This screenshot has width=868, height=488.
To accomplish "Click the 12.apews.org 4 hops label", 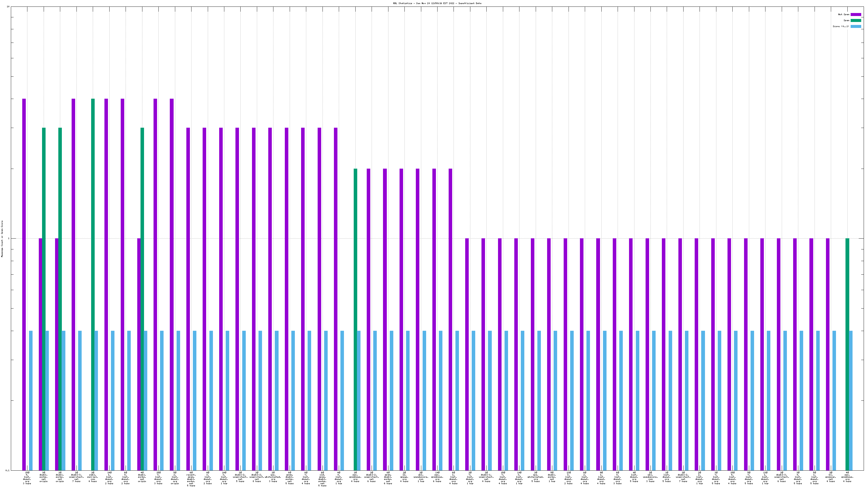I will click(404, 477).
